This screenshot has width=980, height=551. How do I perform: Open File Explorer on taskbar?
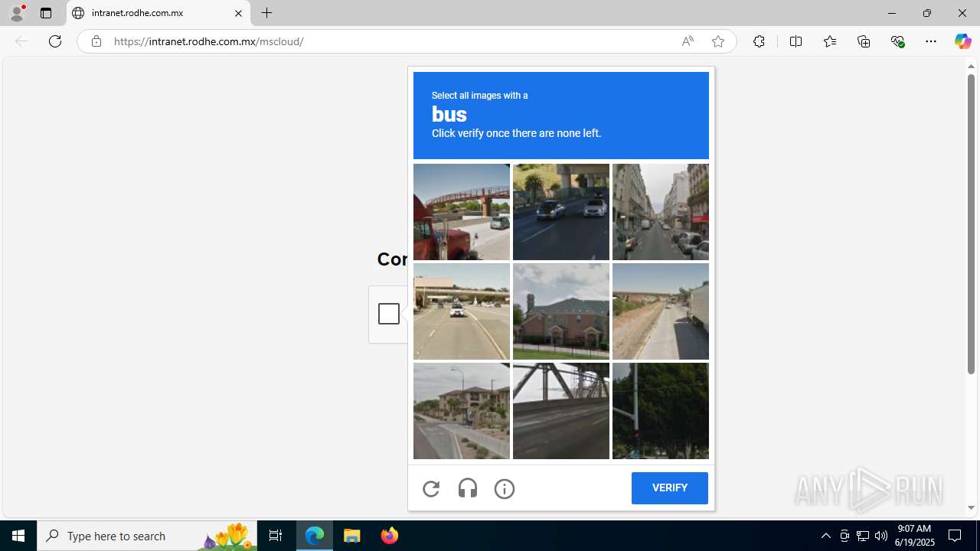tap(352, 536)
